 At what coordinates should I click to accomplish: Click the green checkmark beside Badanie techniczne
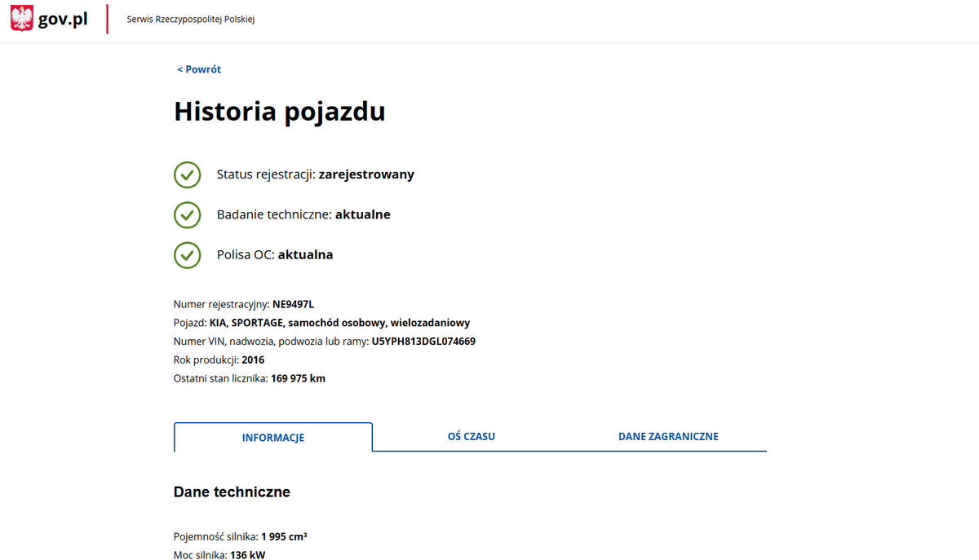[187, 214]
